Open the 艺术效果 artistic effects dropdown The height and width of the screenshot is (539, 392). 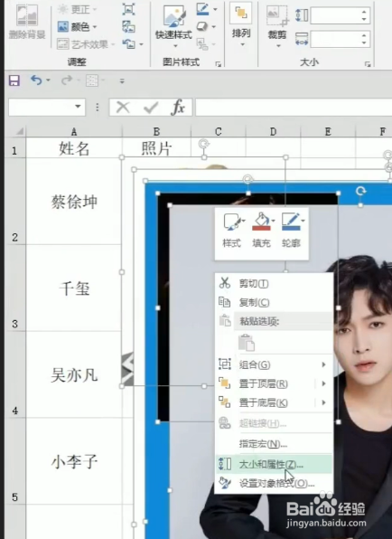coord(86,44)
